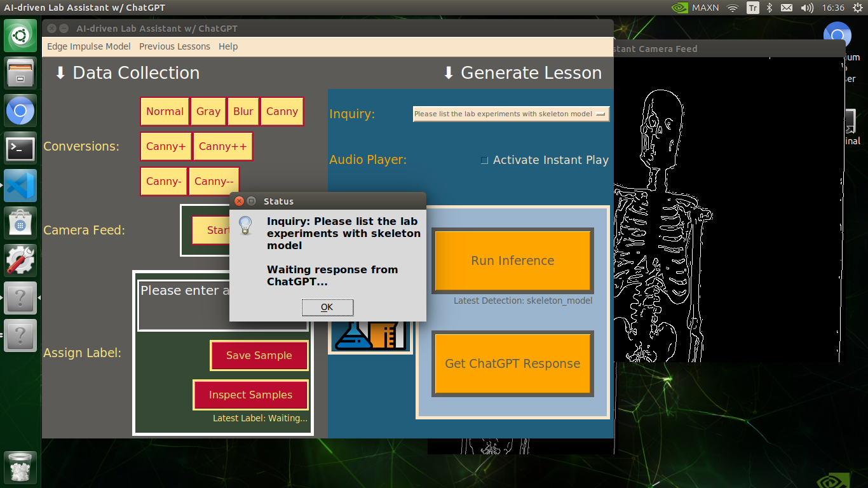This screenshot has height=488, width=868.
Task: Open the mail messaging indicator
Action: pos(786,8)
